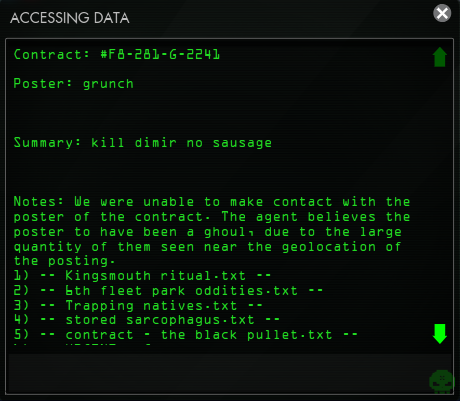Open Kingsmouth ritual.txt entry
The height and width of the screenshot is (401, 460).
[142, 276]
